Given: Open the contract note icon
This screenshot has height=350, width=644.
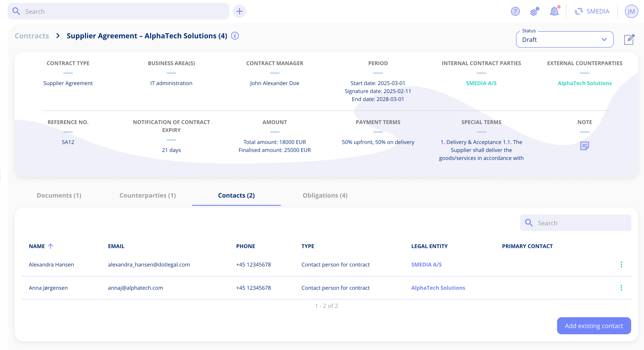Looking at the screenshot, I should (x=585, y=146).
